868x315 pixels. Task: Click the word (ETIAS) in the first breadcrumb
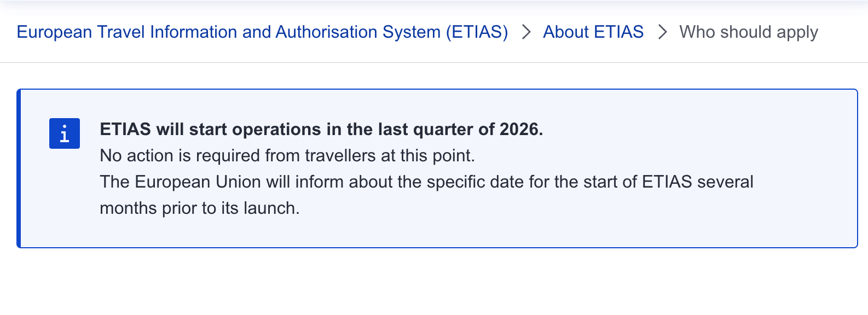pyautogui.click(x=477, y=32)
